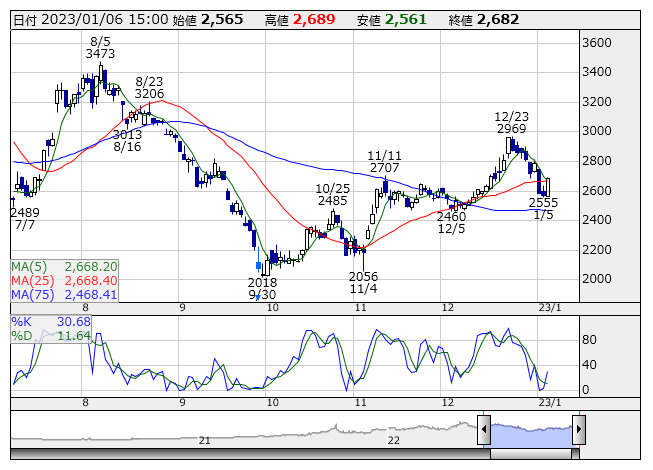Screen dimensions: 653x470
Task: Click the 12/23 2969 peak label
Action: tap(511, 122)
